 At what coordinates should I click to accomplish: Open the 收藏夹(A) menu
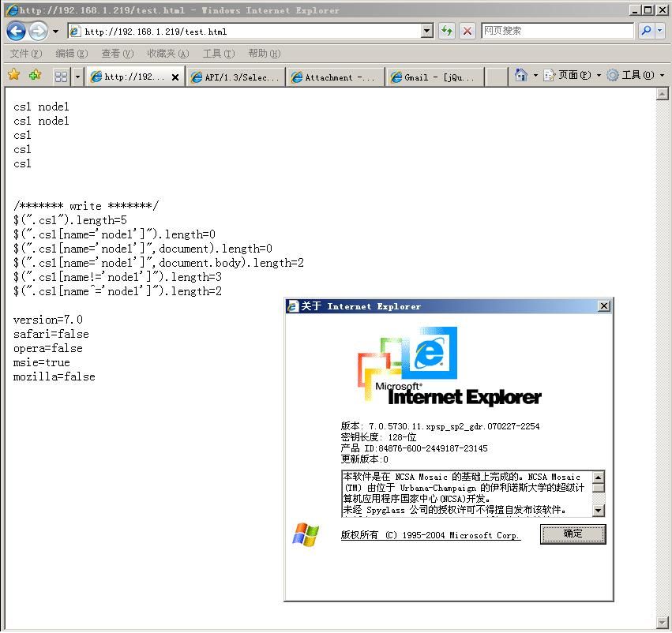[x=167, y=54]
